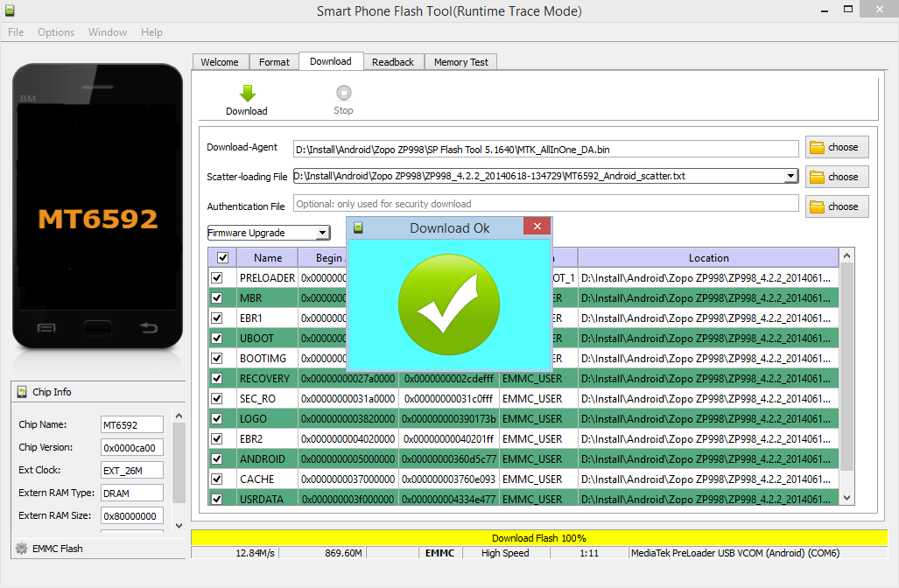This screenshot has width=899, height=588.
Task: Expand the Scatter-loading File dropdown arrow
Action: click(790, 176)
